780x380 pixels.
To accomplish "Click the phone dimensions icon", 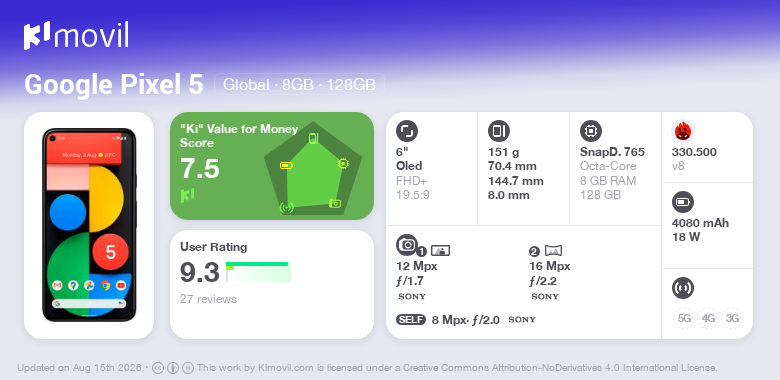I will click(499, 131).
